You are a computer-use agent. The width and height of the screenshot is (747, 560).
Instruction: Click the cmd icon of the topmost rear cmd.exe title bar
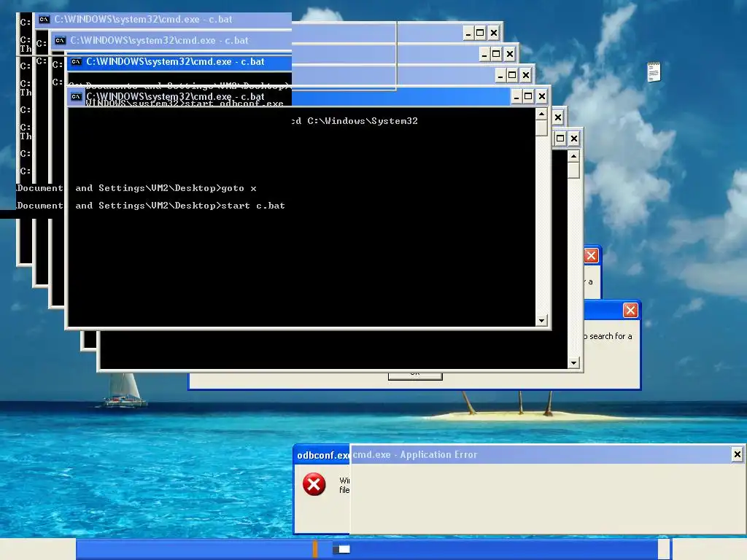pos(44,20)
